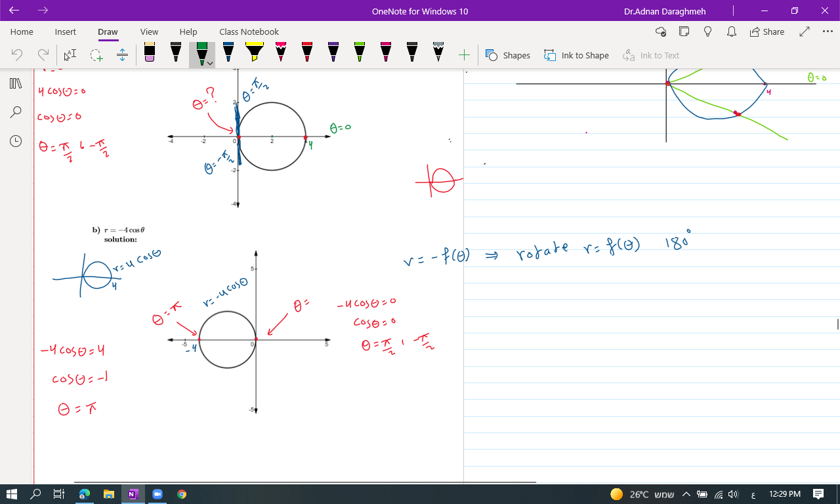This screenshot has height=504, width=840.
Task: Open the more options ellipsis menu
Action: pyautogui.click(x=827, y=31)
